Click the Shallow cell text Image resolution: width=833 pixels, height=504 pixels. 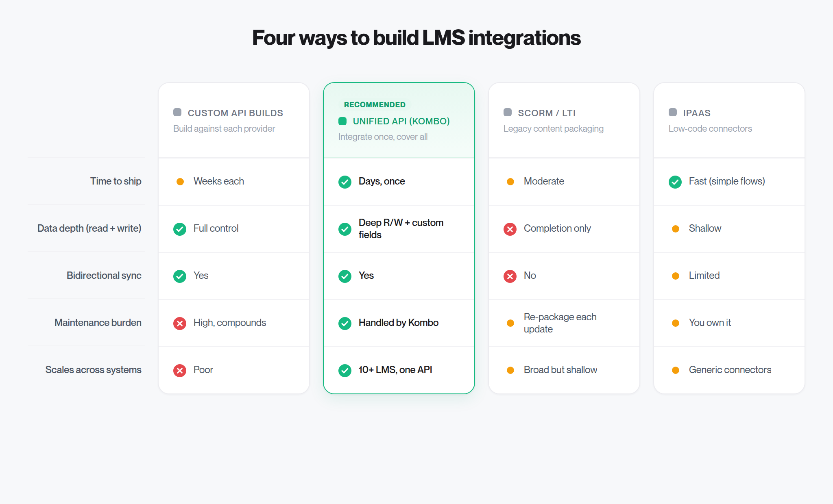click(705, 228)
